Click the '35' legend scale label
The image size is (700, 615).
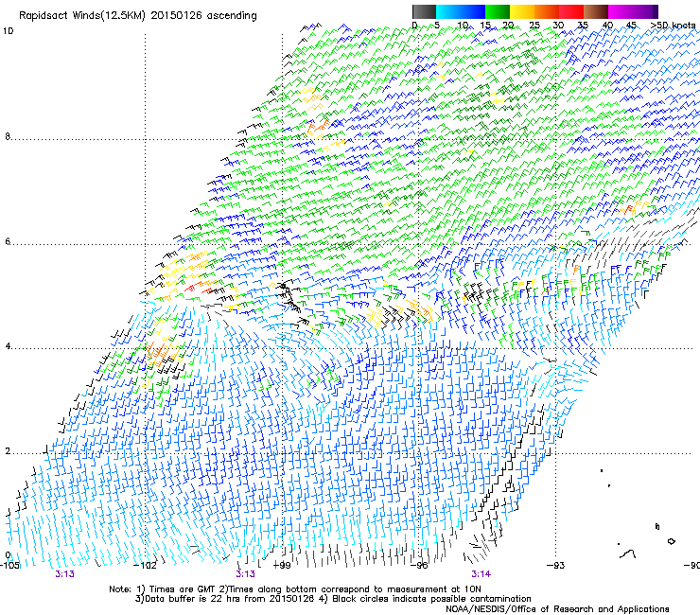click(583, 26)
